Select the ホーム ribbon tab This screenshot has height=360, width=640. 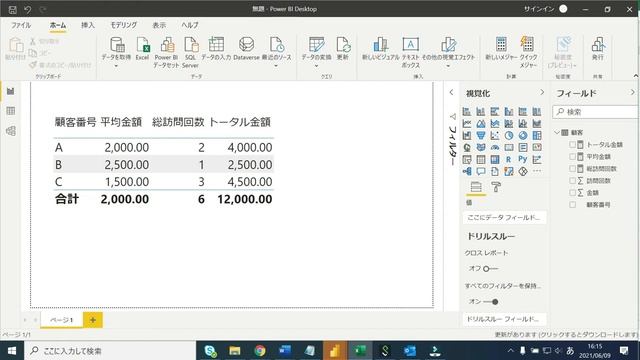58,25
